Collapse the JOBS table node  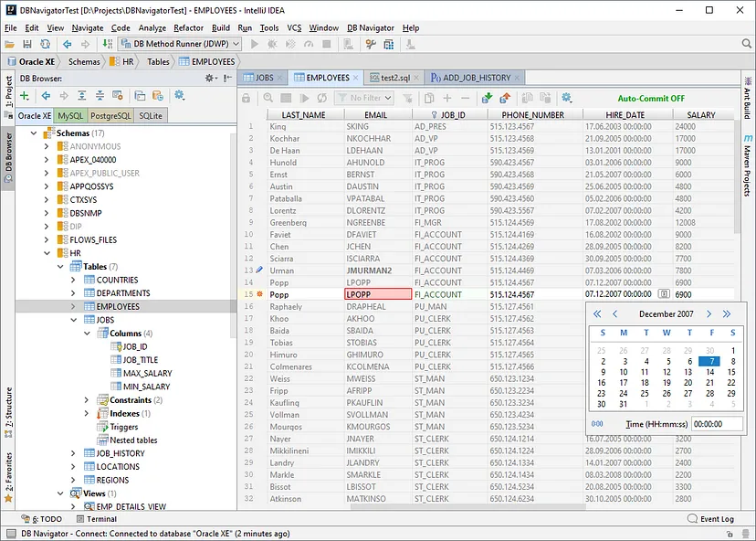click(x=73, y=320)
